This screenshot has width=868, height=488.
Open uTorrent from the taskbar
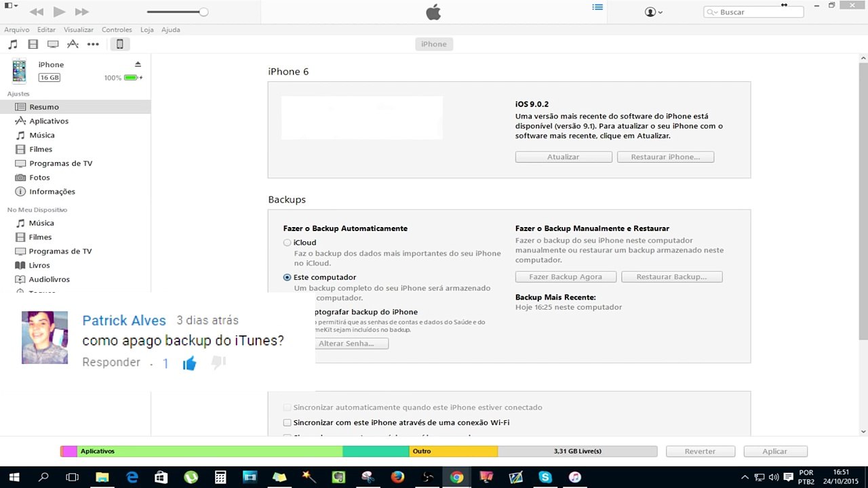[191, 477]
